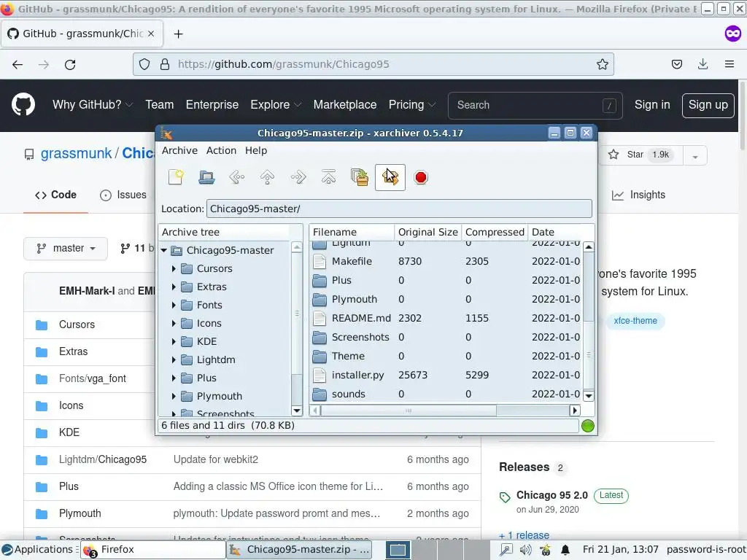This screenshot has height=560, width=747.
Task: Open the Archive menu
Action: 179,150
